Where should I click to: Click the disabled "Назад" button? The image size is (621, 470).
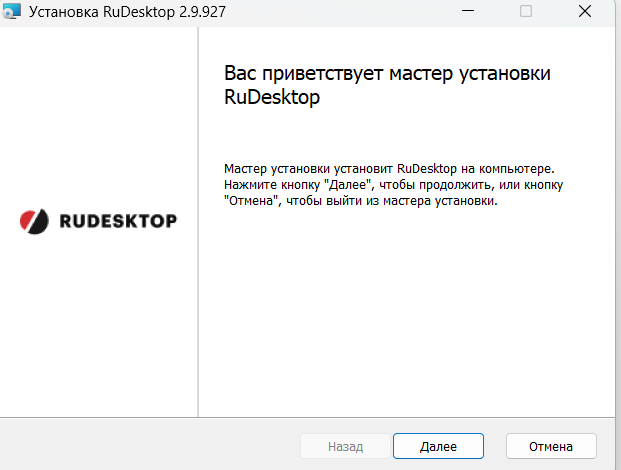[x=345, y=446]
